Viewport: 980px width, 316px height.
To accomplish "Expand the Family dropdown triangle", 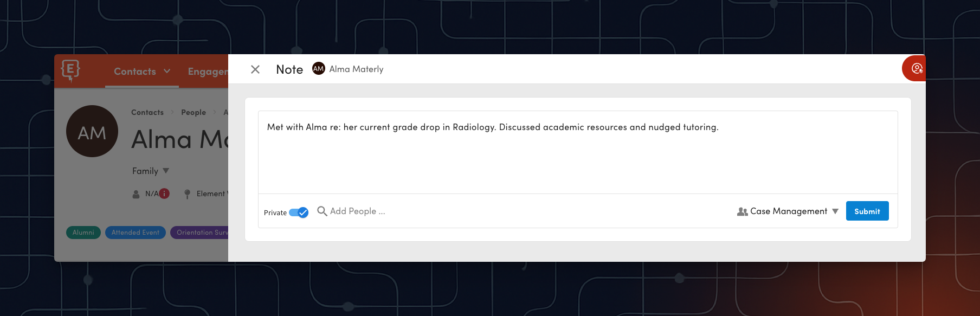I will tap(166, 171).
